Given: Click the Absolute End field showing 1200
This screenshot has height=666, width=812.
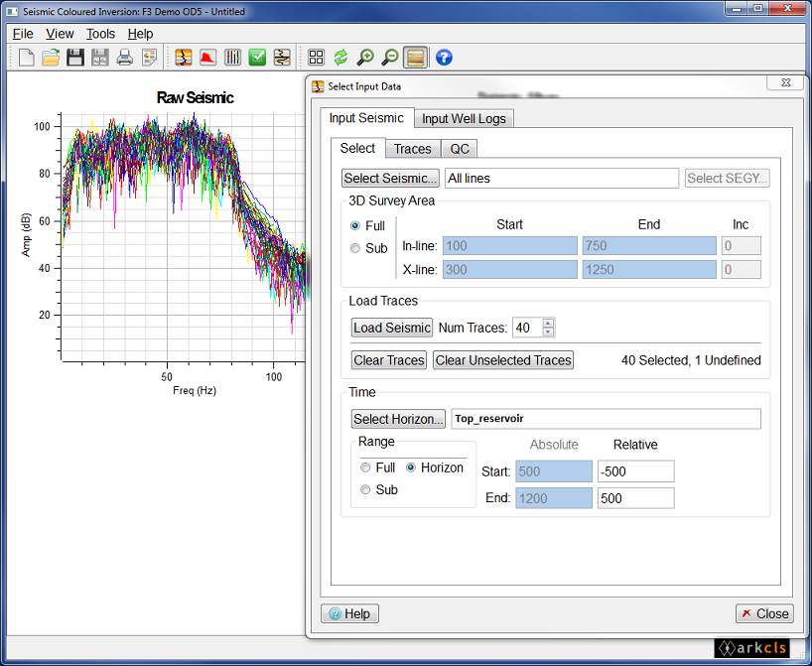Looking at the screenshot, I should pos(554,498).
